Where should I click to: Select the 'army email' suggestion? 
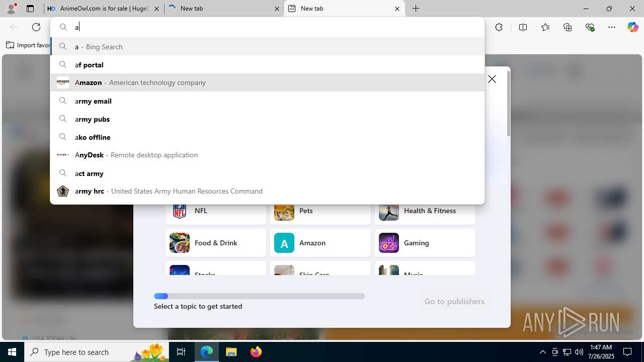tap(268, 101)
